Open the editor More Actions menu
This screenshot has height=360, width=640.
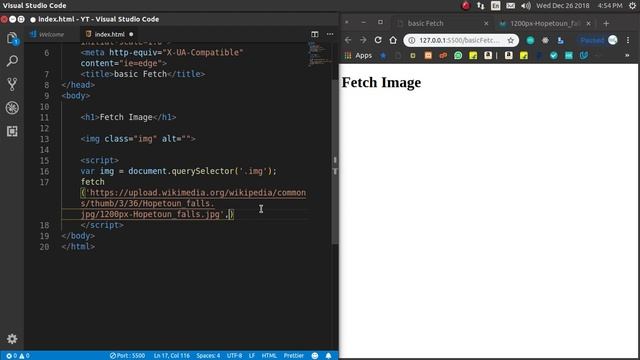(x=330, y=34)
